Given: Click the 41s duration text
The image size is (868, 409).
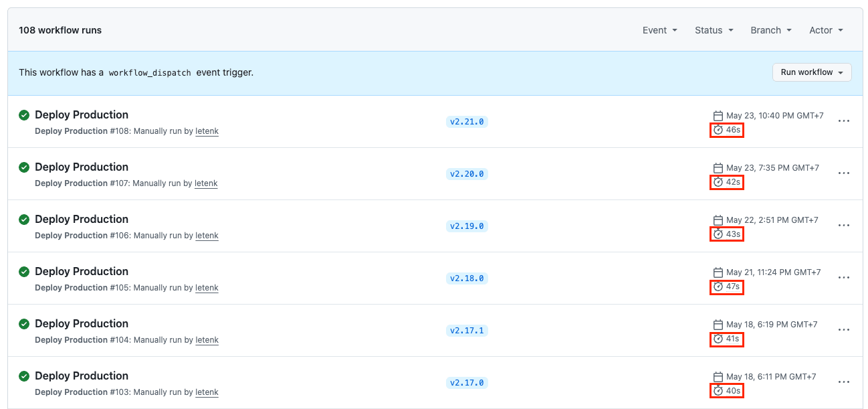Looking at the screenshot, I should 733,339.
